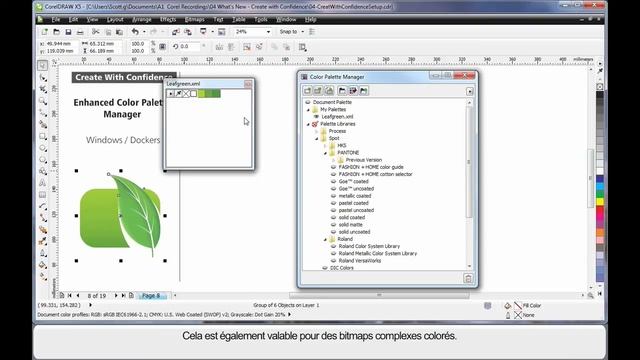Click the Import toolbar icon
This screenshot has width=640, height=360.
click(x=176, y=32)
